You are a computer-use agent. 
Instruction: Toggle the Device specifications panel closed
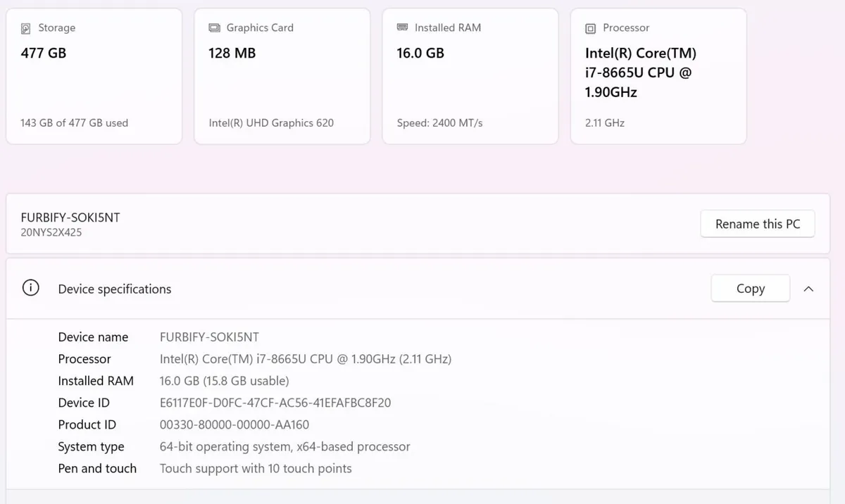pyautogui.click(x=808, y=289)
